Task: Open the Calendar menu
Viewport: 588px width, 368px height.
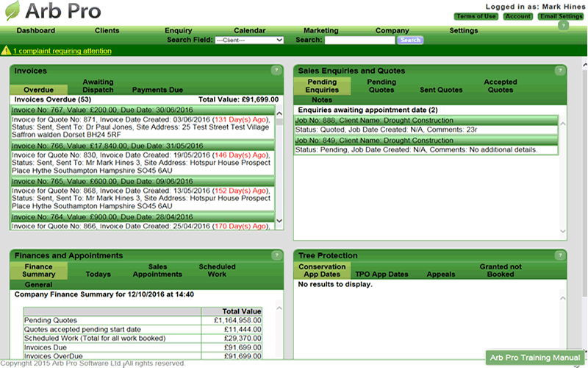Action: (x=249, y=31)
